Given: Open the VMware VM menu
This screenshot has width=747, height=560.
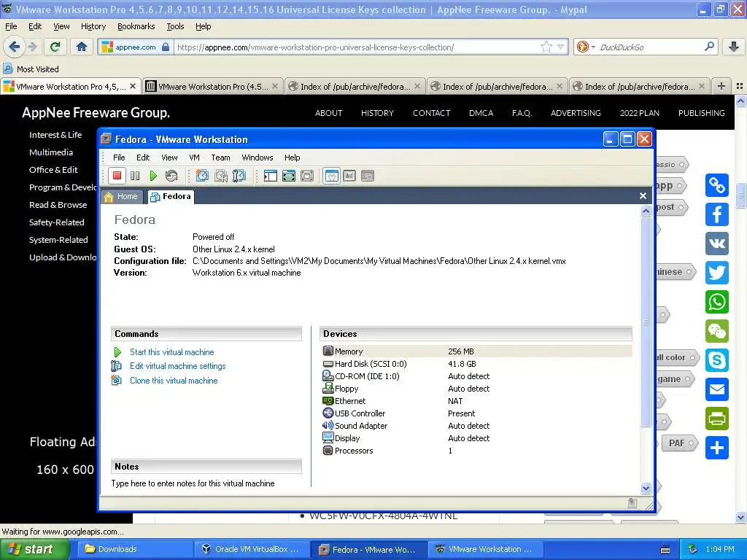Looking at the screenshot, I should [x=194, y=157].
